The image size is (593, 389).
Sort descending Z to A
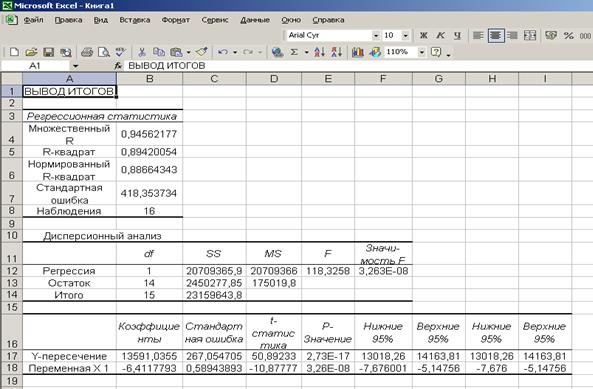[x=337, y=52]
